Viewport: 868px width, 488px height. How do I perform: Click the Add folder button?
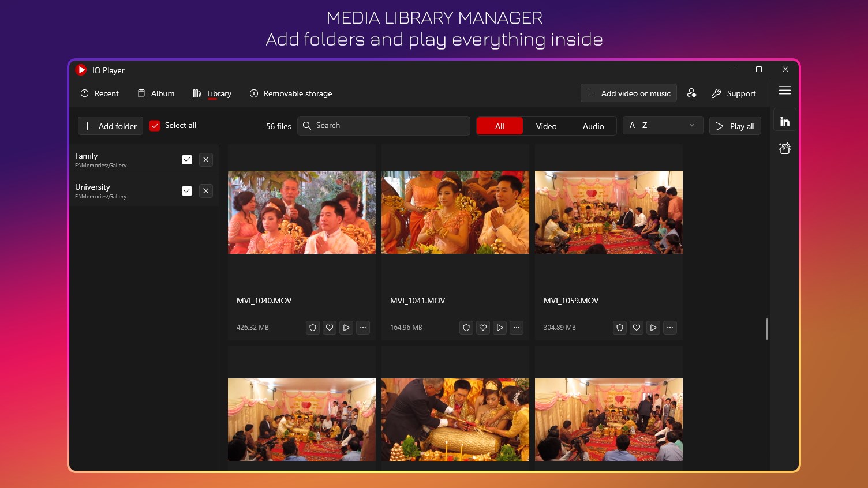(x=110, y=126)
